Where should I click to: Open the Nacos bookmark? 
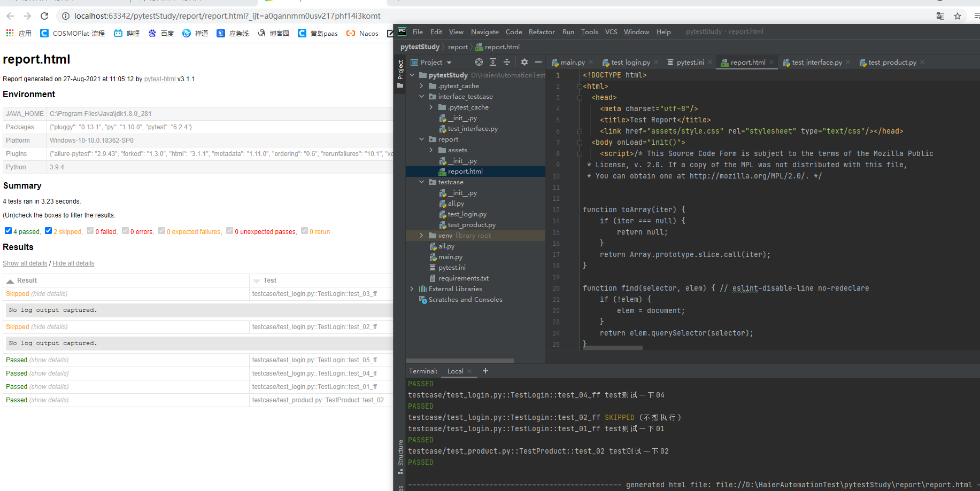point(362,33)
